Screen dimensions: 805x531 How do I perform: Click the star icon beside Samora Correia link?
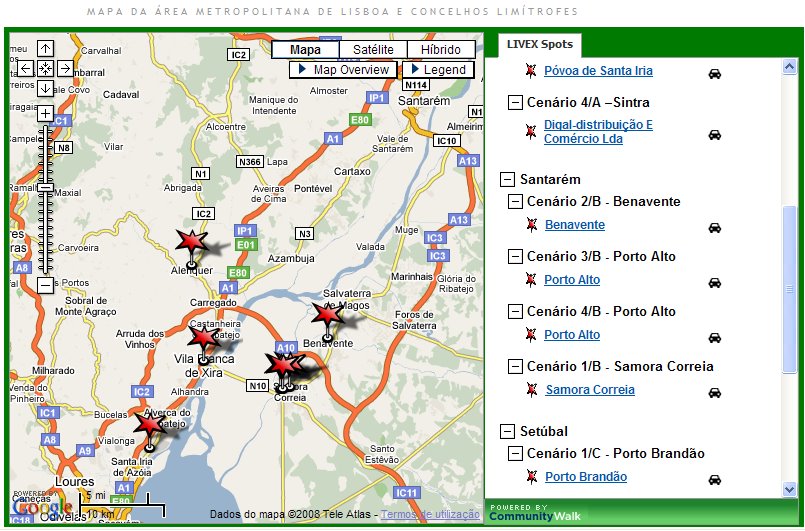(532, 389)
